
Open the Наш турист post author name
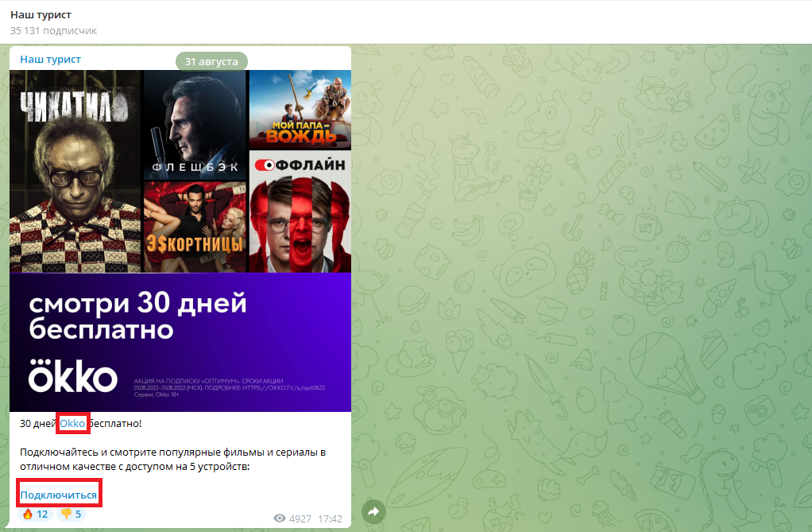click(x=50, y=59)
